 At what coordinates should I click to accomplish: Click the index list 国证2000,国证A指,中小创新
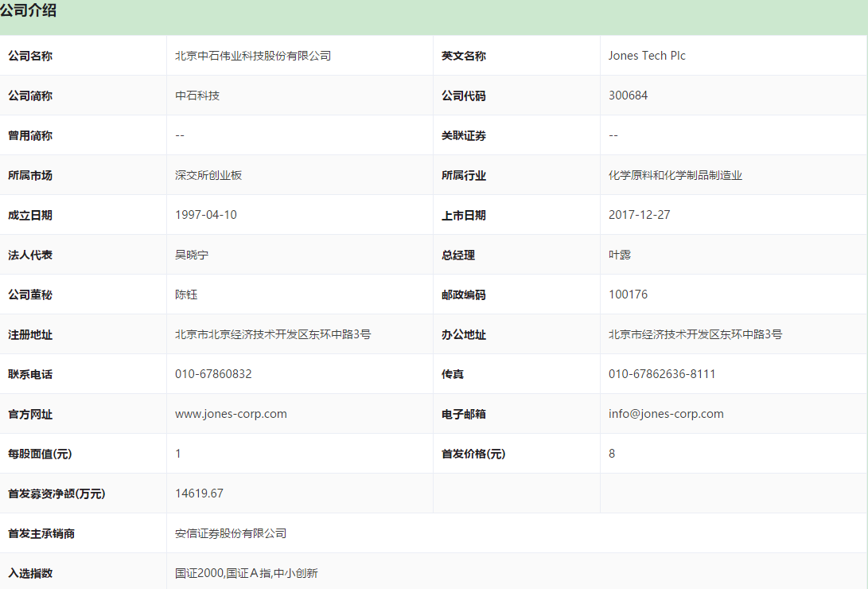[247, 573]
